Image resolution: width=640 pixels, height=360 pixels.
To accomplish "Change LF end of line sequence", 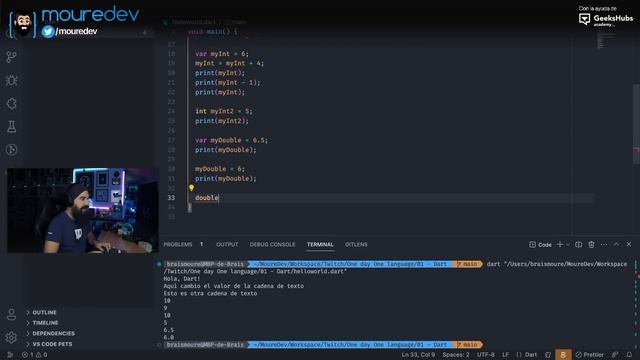I will pos(505,355).
